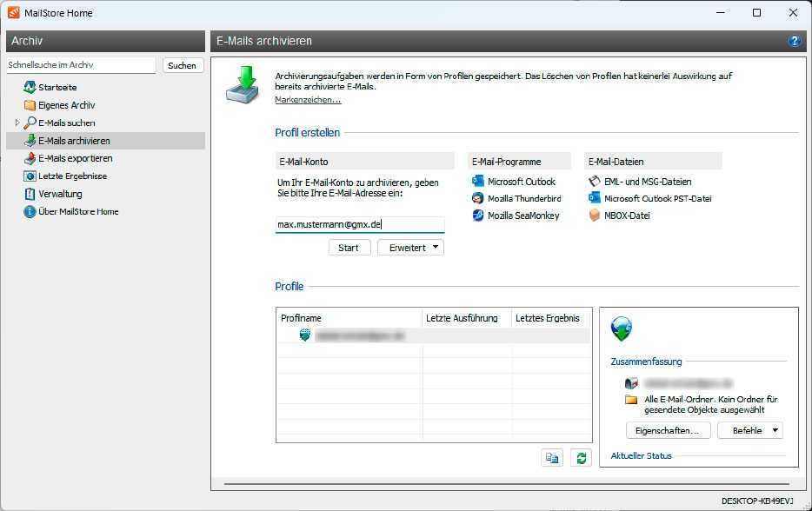812x511 pixels.
Task: Click the MailStore Home title bar logo
Action: click(x=13, y=12)
